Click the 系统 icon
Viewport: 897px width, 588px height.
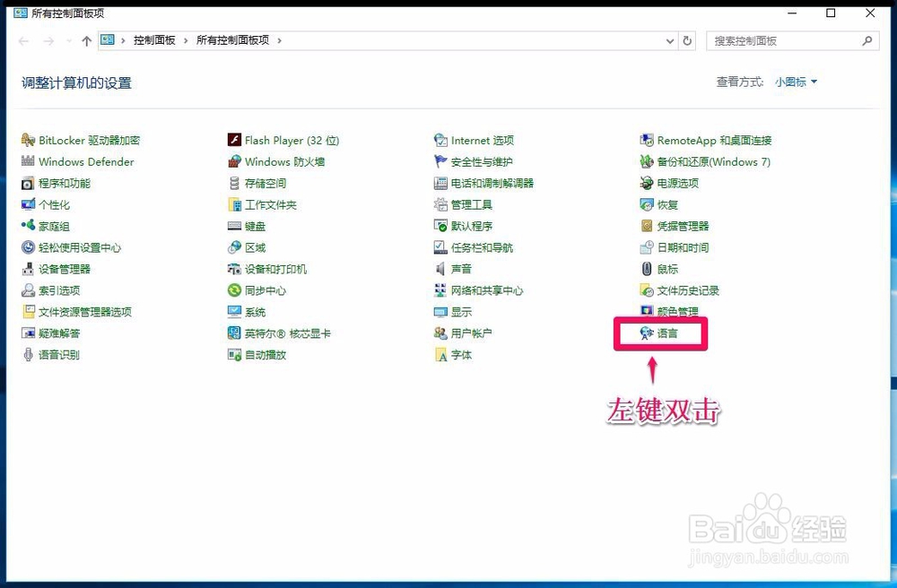pyautogui.click(x=234, y=312)
